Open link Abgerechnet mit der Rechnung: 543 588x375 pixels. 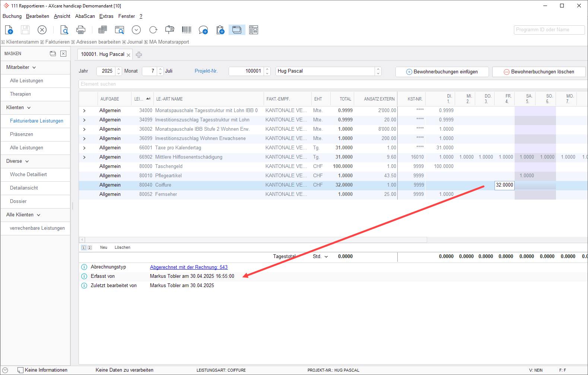[x=188, y=267]
